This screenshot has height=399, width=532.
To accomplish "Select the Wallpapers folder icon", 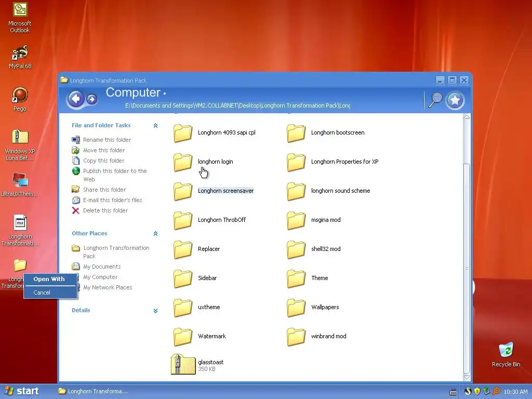I will coord(296,308).
